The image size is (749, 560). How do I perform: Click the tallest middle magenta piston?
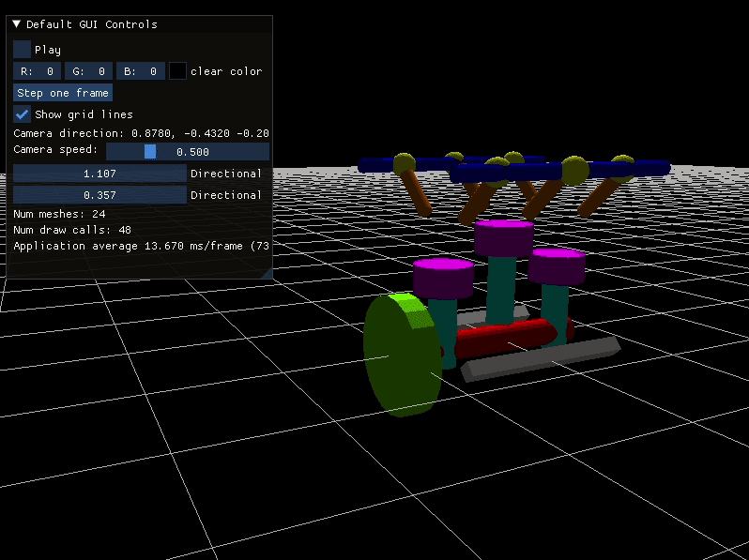(x=503, y=236)
